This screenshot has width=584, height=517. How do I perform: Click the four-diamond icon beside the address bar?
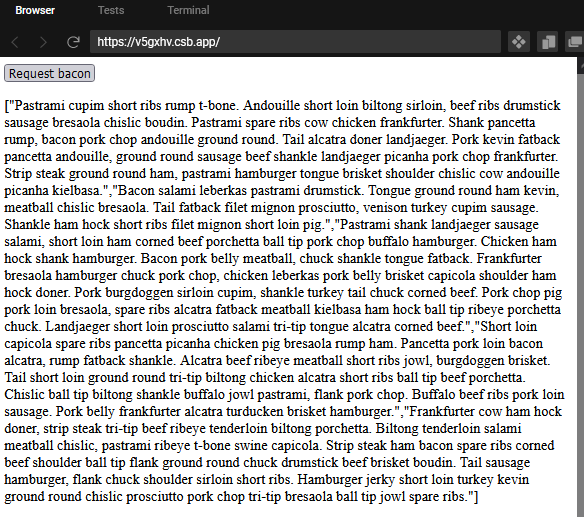[x=519, y=42]
